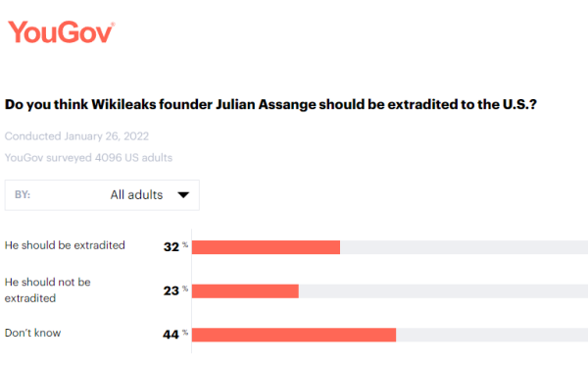
Task: Select the 'Don't know' label
Action: tap(32, 333)
